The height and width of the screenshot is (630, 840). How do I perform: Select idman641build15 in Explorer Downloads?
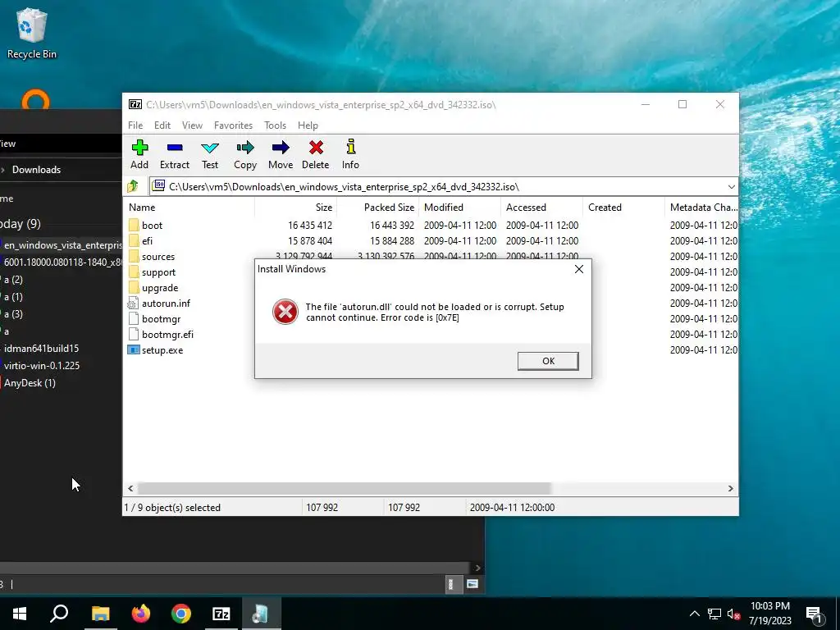(x=41, y=349)
